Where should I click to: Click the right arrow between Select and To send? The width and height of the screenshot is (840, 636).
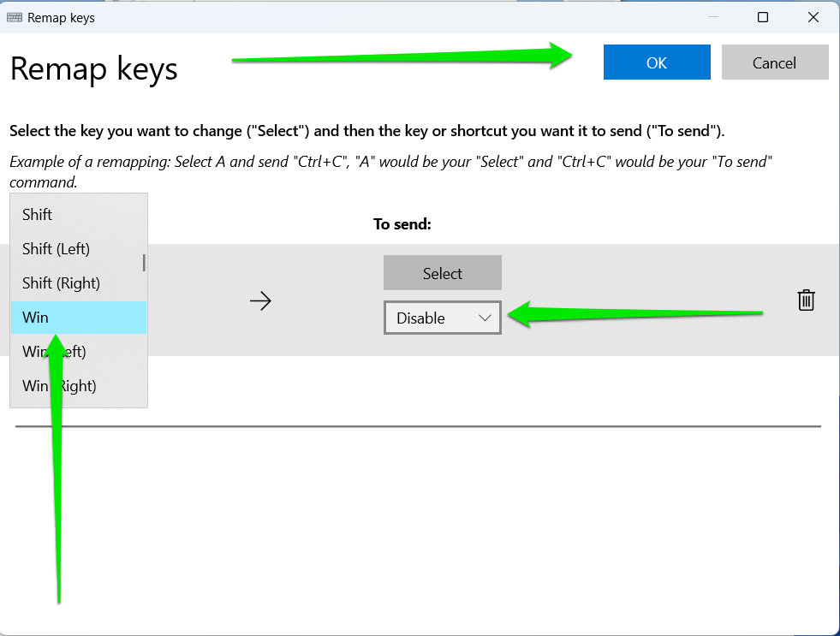pos(260,300)
